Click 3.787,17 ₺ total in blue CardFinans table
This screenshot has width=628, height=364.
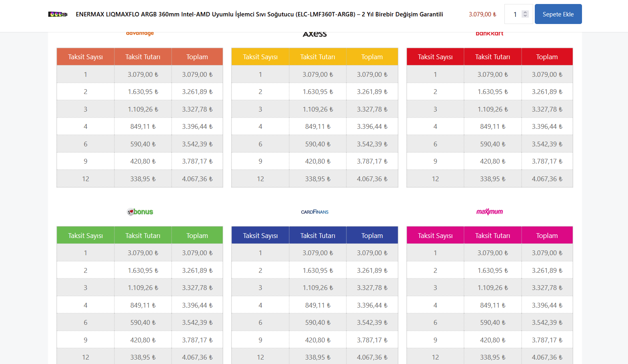click(x=372, y=340)
